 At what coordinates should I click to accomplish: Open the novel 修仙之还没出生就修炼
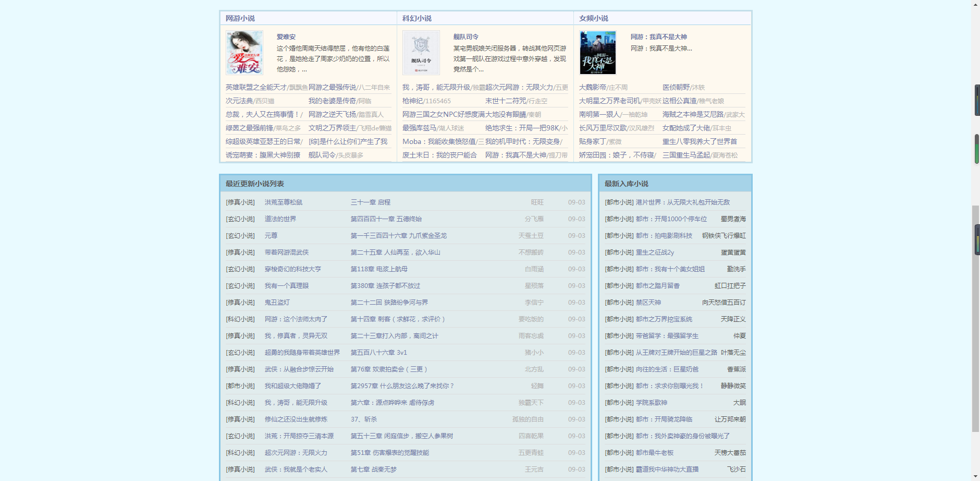[x=296, y=419]
